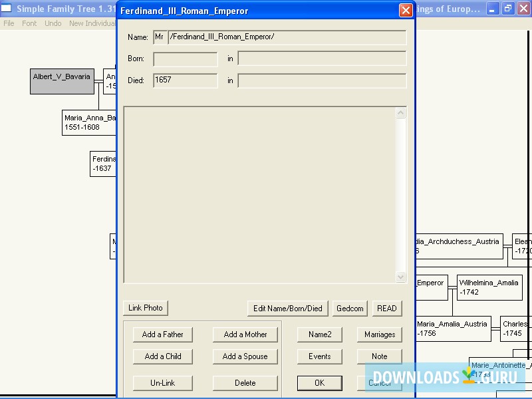Minimize the Simple Family Tree window
Image resolution: width=532 pixels, height=399 pixels.
[x=492, y=9]
